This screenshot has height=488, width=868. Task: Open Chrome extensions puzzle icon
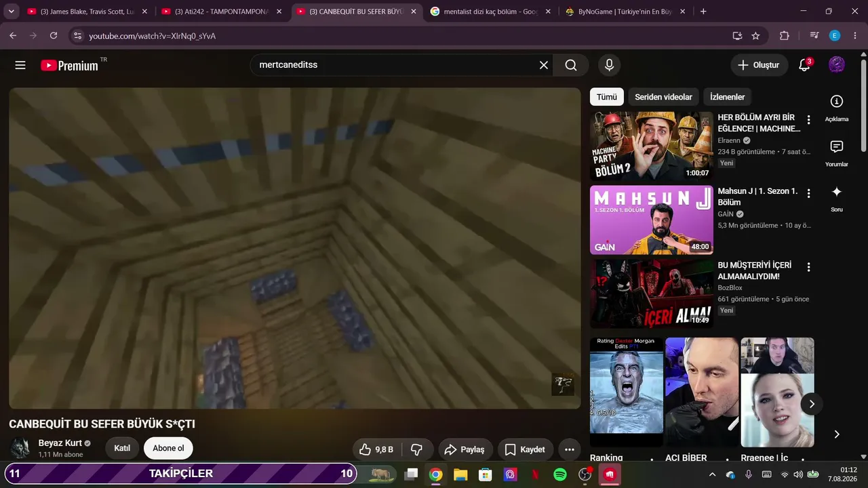pyautogui.click(x=785, y=36)
